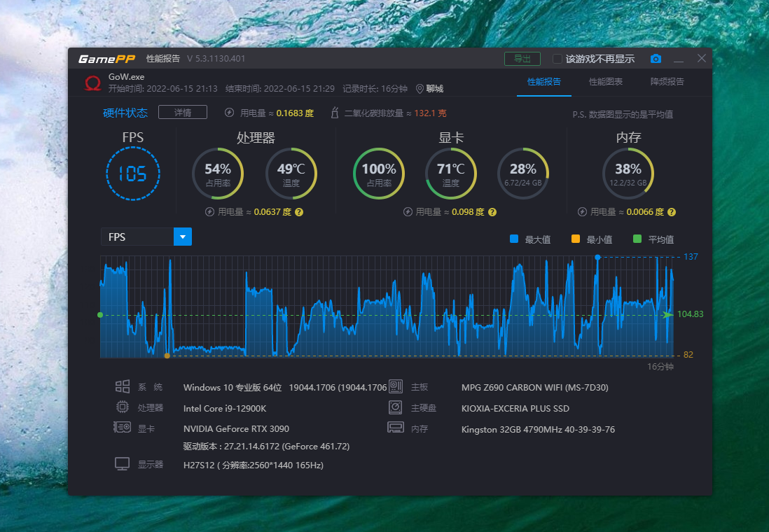Enable the 该游戏不再显示 checkbox
769x532 pixels.
[557, 59]
